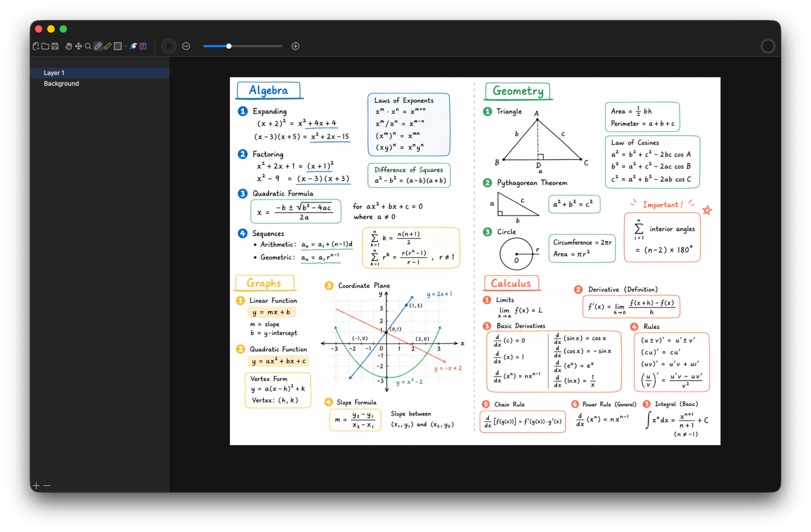Decrease brush size with minus button
The image size is (811, 532).
pos(186,46)
